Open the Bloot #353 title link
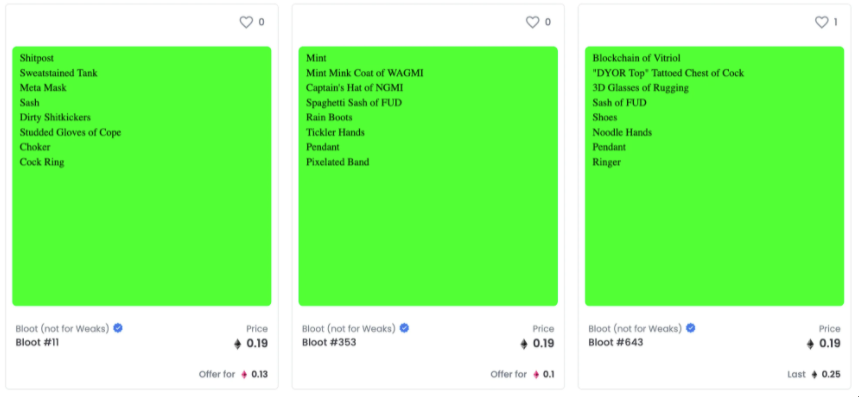Image resolution: width=859 pixels, height=397 pixels. (x=329, y=343)
